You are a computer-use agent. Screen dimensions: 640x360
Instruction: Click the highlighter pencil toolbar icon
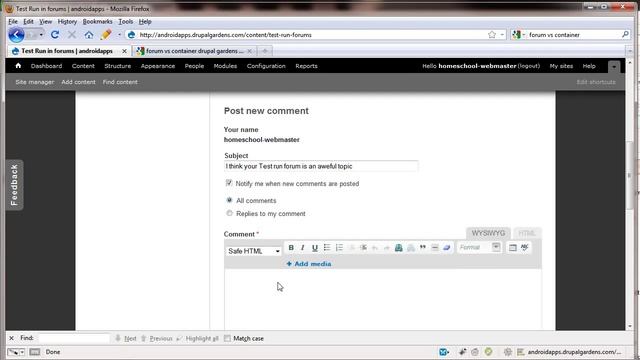click(106, 34)
